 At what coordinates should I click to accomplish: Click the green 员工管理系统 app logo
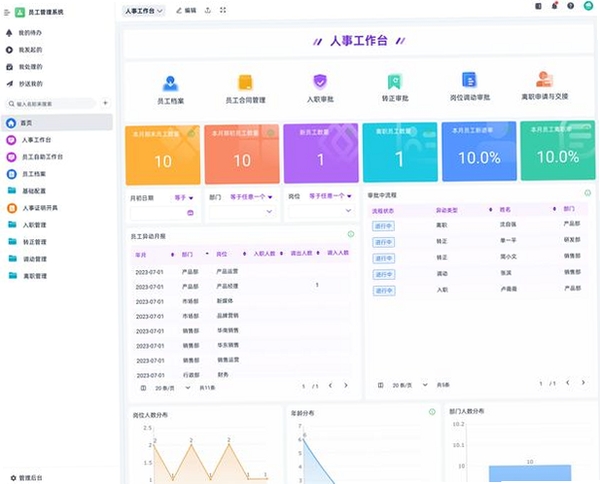(x=20, y=12)
